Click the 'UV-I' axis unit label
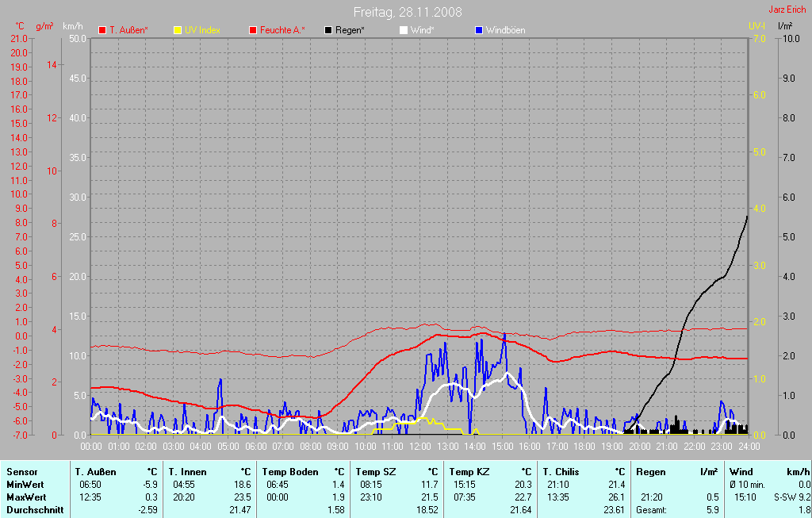 [x=756, y=26]
